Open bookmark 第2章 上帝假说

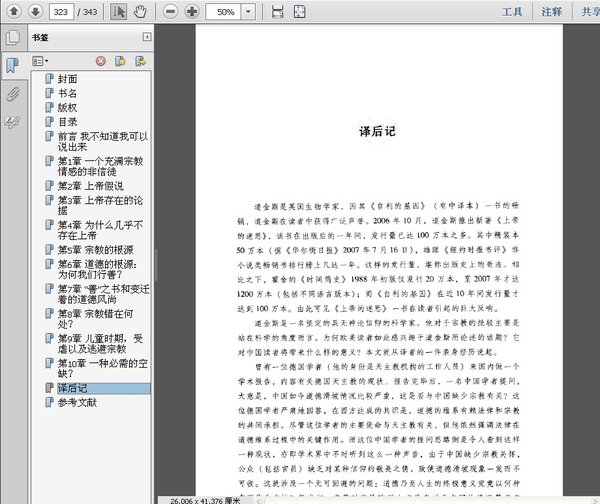click(x=91, y=186)
